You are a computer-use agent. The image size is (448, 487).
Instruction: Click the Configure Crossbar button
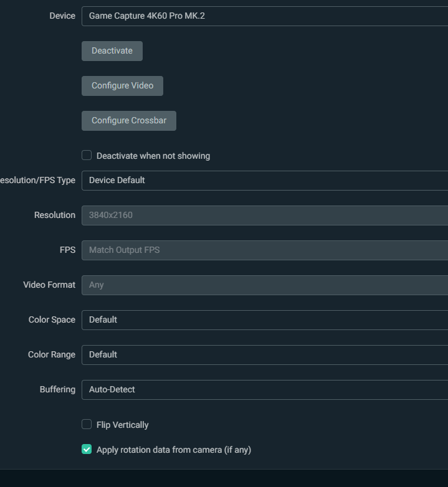[129, 121]
